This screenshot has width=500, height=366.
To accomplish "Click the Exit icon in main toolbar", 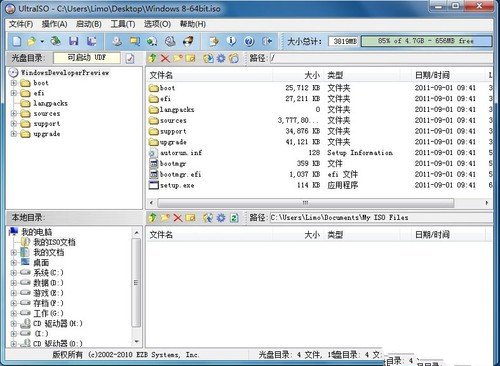I will click(267, 41).
